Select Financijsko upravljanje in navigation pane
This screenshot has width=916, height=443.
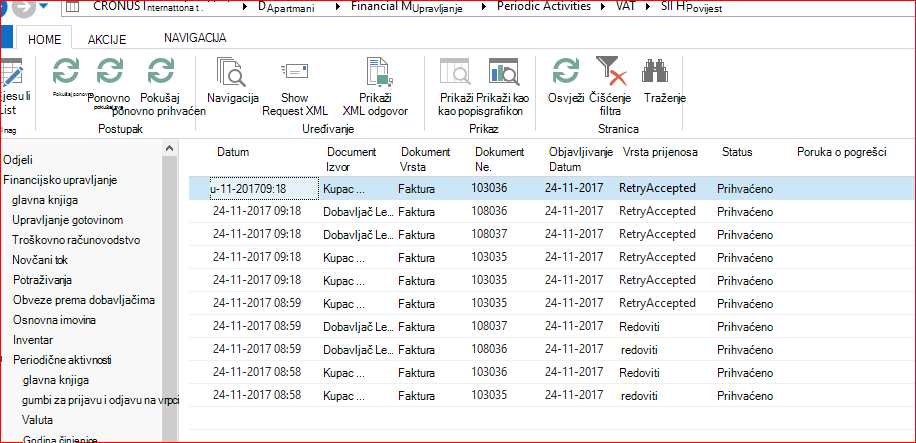pyautogui.click(x=61, y=180)
